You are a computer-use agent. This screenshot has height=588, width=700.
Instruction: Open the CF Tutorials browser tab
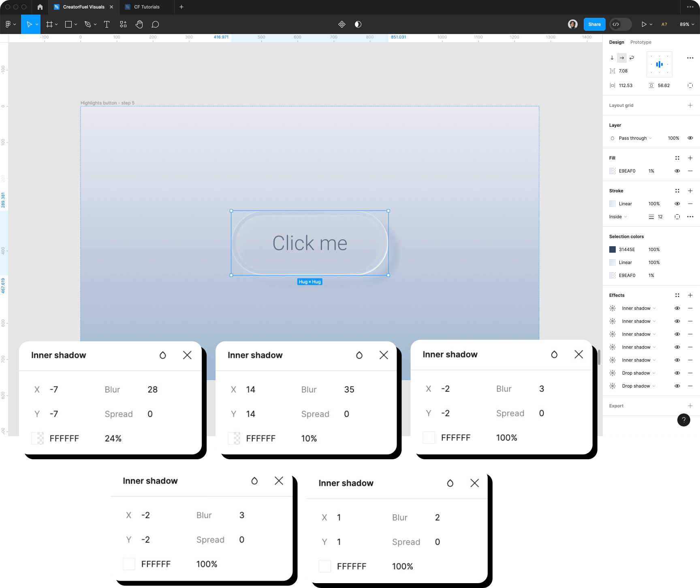(147, 7)
